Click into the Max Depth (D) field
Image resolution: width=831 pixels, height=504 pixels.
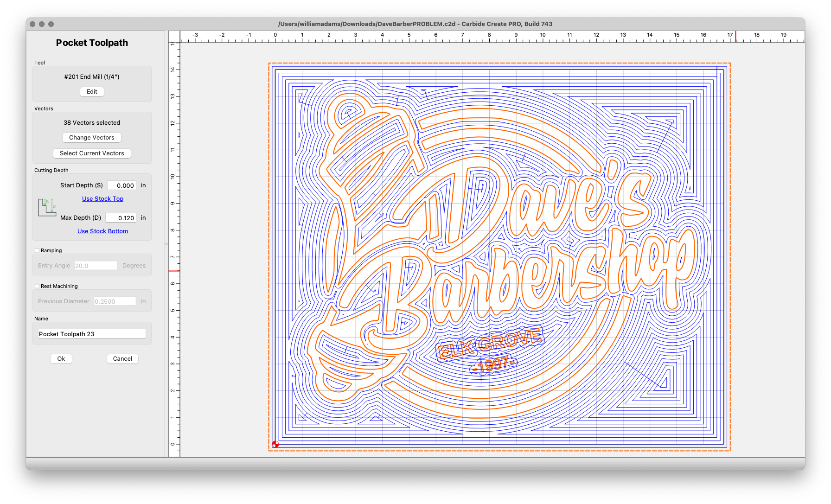click(x=121, y=218)
